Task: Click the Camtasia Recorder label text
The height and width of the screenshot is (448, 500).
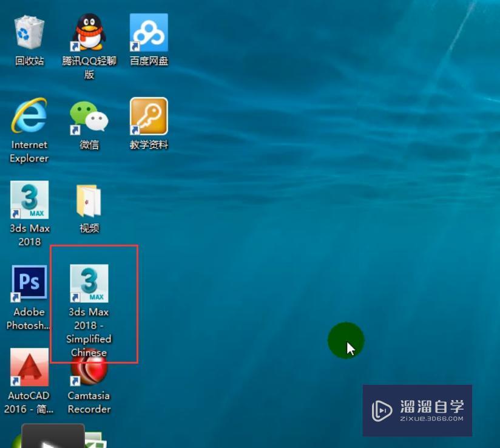Action: (89, 402)
